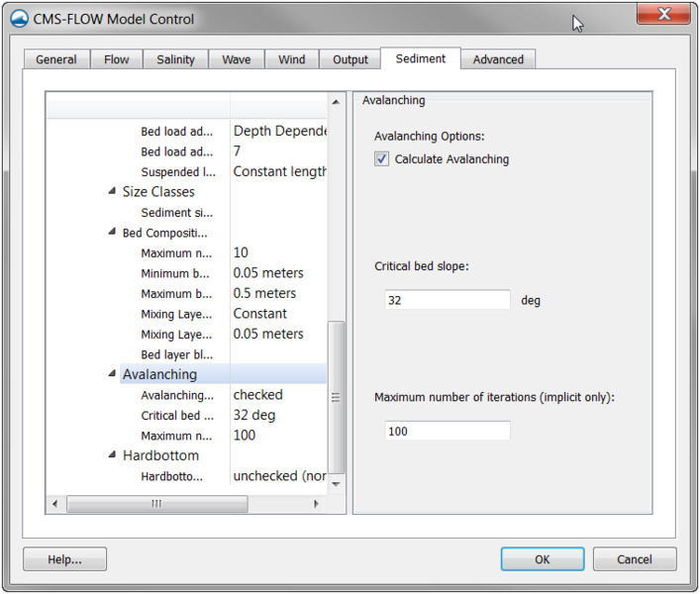Select the Avalanching tree item
Screen dimensions: 700x594
click(x=159, y=374)
